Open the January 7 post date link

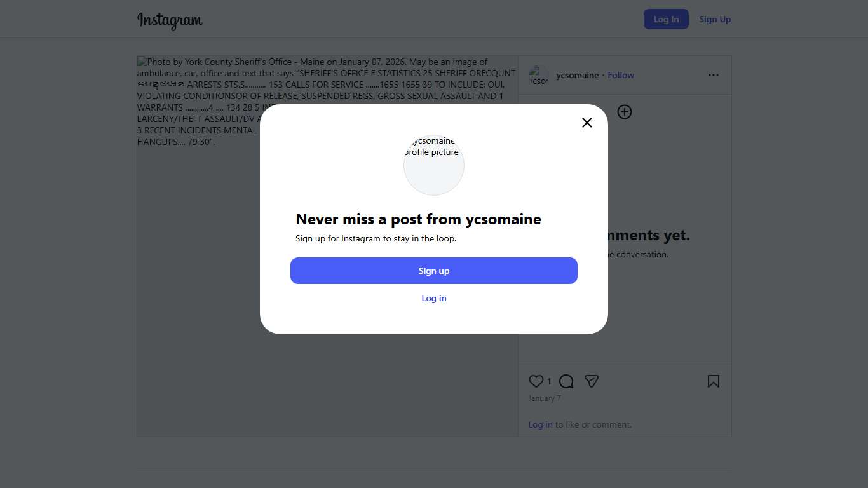pos(545,398)
